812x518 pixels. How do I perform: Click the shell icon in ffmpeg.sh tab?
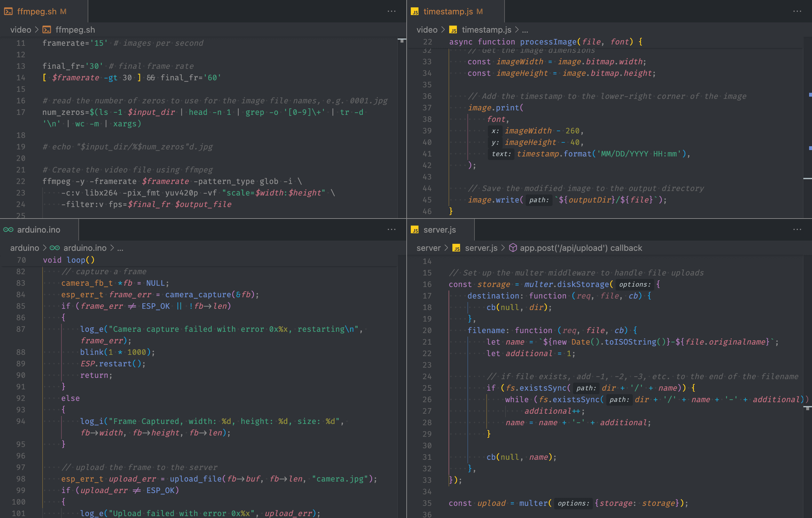tap(8, 12)
